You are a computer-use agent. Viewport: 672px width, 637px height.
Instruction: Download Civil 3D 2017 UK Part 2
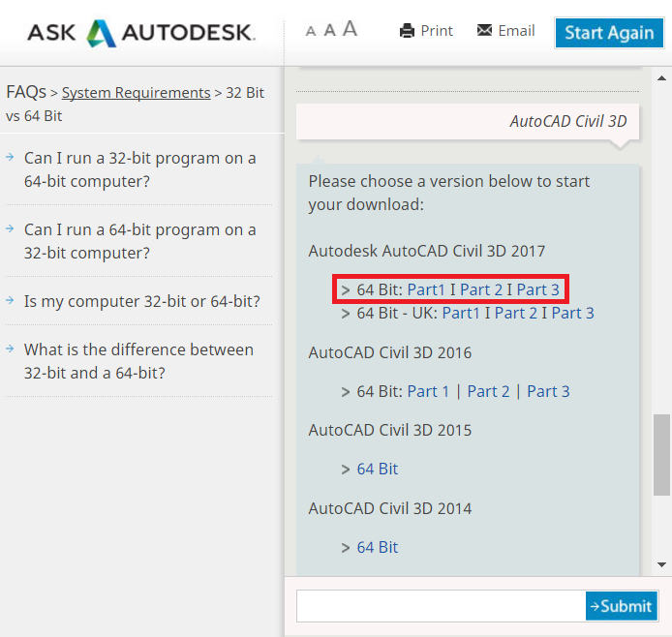[516, 313]
